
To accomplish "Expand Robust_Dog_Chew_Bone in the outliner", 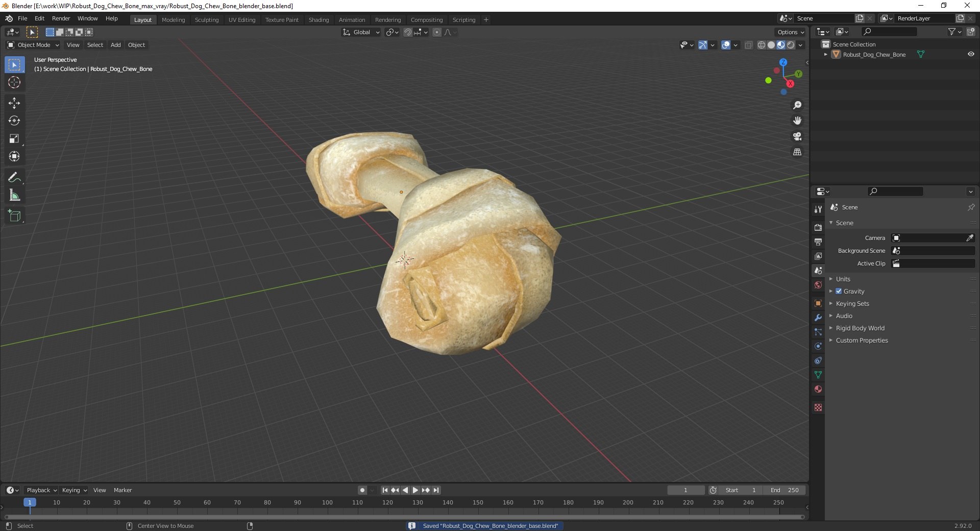I will click(826, 54).
